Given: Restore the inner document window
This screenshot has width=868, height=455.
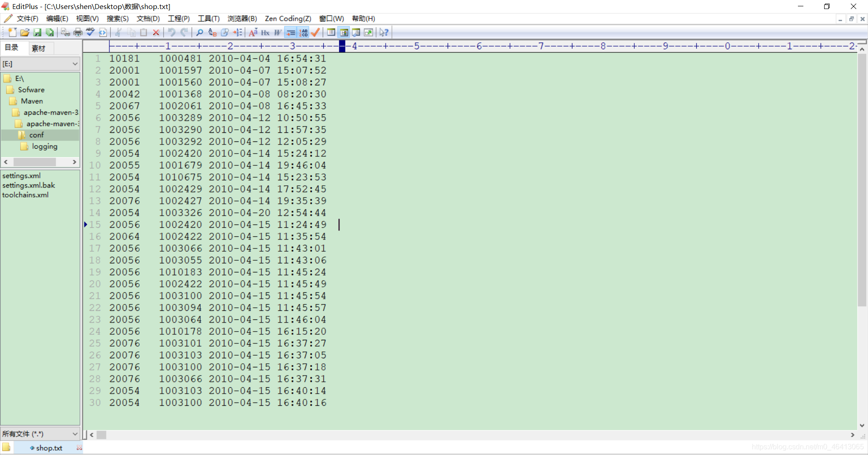Looking at the screenshot, I should coord(851,19).
